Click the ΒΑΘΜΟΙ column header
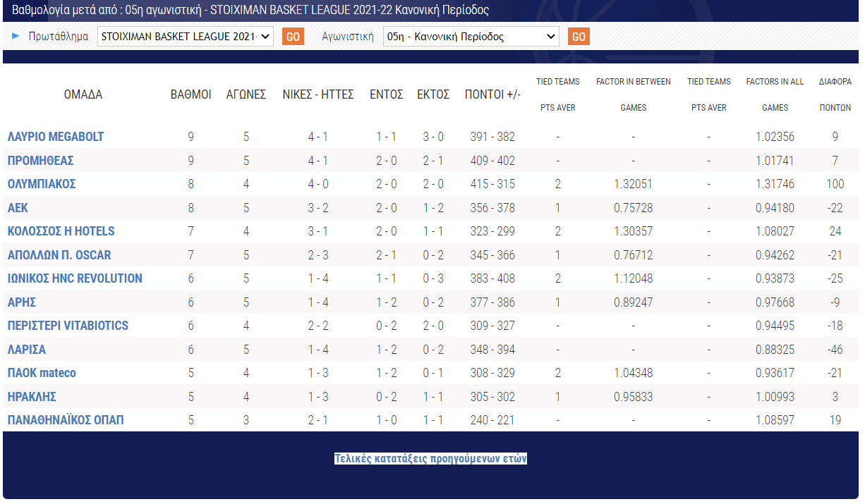 coord(190,94)
